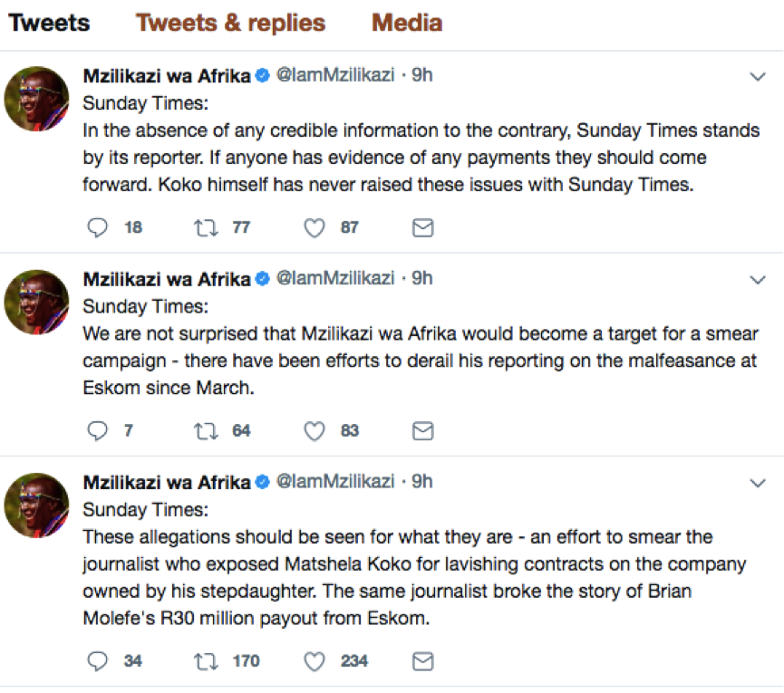The image size is (784, 693).
Task: Like the tweet with 83 likes
Action: (x=315, y=431)
